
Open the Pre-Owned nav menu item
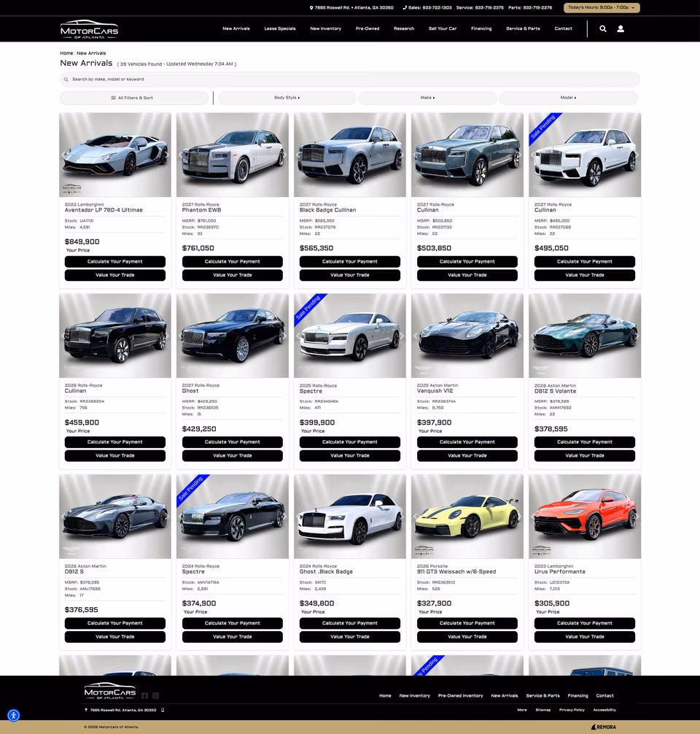coord(367,28)
